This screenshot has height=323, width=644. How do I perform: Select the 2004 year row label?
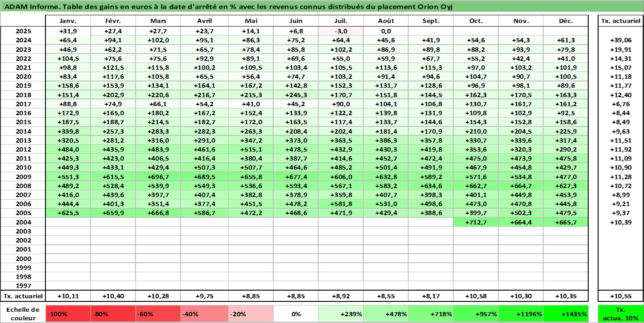(x=23, y=222)
